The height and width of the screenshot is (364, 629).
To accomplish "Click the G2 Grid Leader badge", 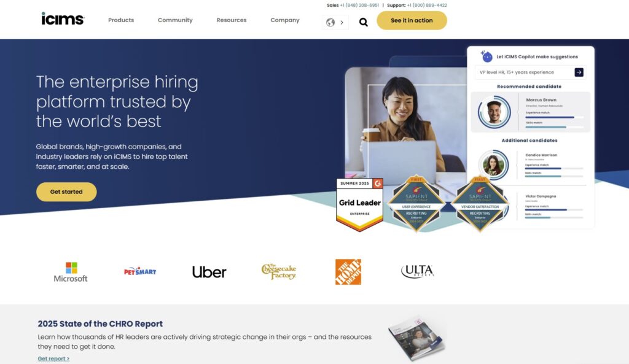I will [360, 205].
